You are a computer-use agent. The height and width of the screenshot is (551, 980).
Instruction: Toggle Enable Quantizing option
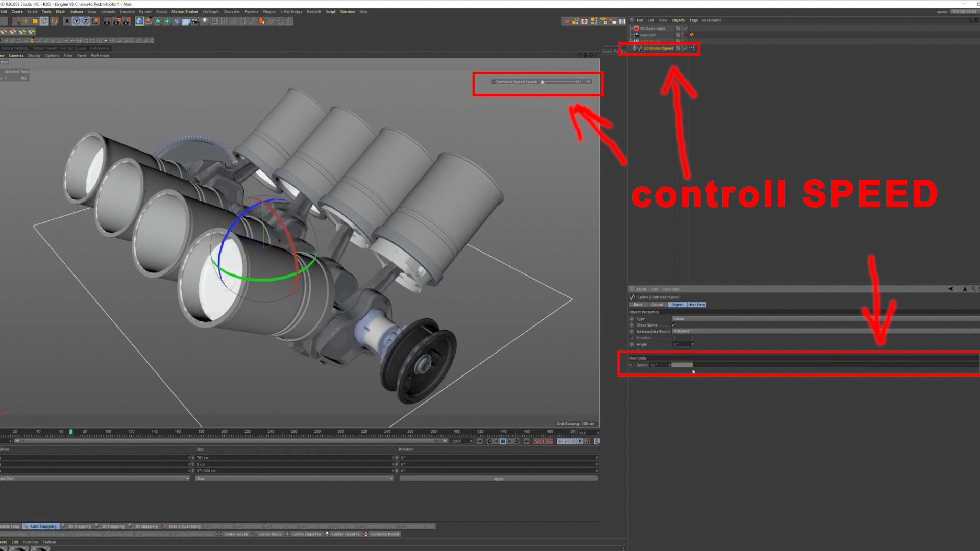tap(184, 527)
